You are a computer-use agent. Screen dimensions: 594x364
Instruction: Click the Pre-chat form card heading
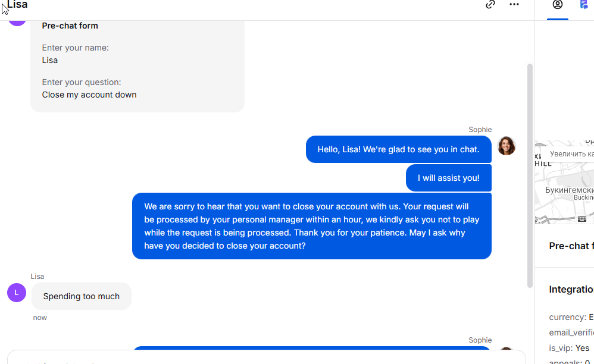(x=70, y=26)
